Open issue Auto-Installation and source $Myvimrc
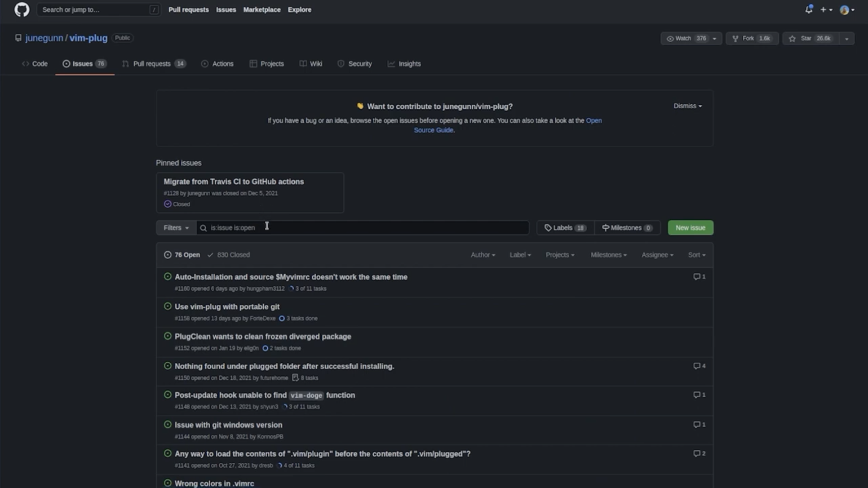Screen dimensions: 868x488 tap(291, 277)
